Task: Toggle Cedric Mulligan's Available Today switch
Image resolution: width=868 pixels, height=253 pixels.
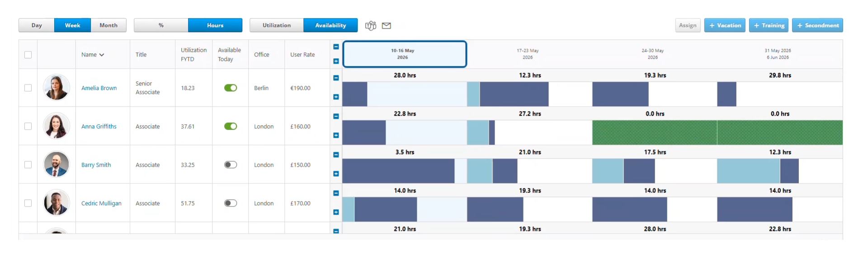Action: click(x=231, y=203)
